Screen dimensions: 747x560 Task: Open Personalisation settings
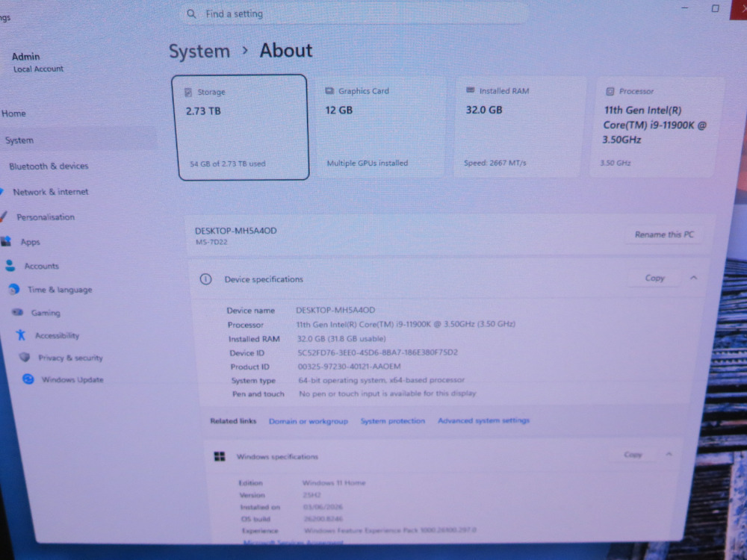point(46,217)
